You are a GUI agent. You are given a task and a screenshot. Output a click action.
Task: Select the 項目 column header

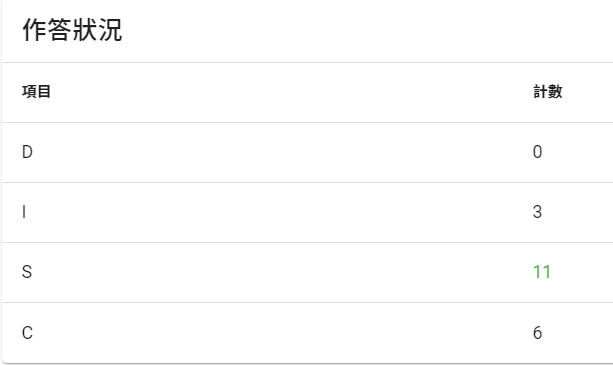pos(36,92)
